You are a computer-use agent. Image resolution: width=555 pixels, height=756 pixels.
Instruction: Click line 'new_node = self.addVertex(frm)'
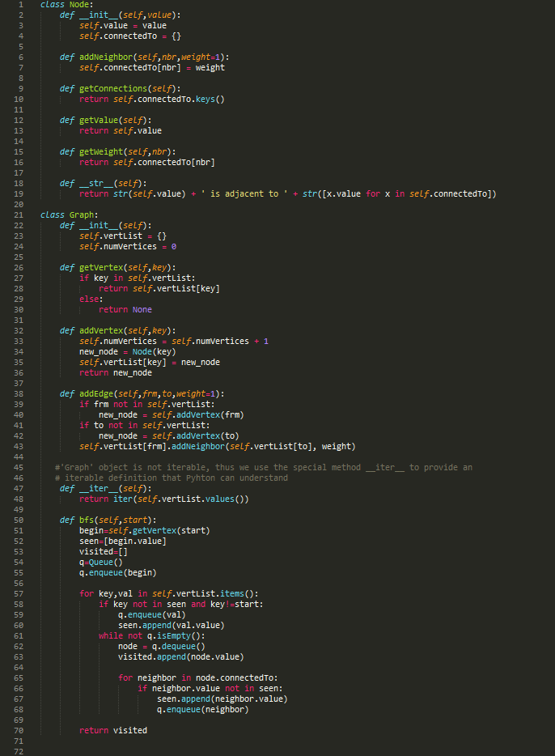point(172,415)
